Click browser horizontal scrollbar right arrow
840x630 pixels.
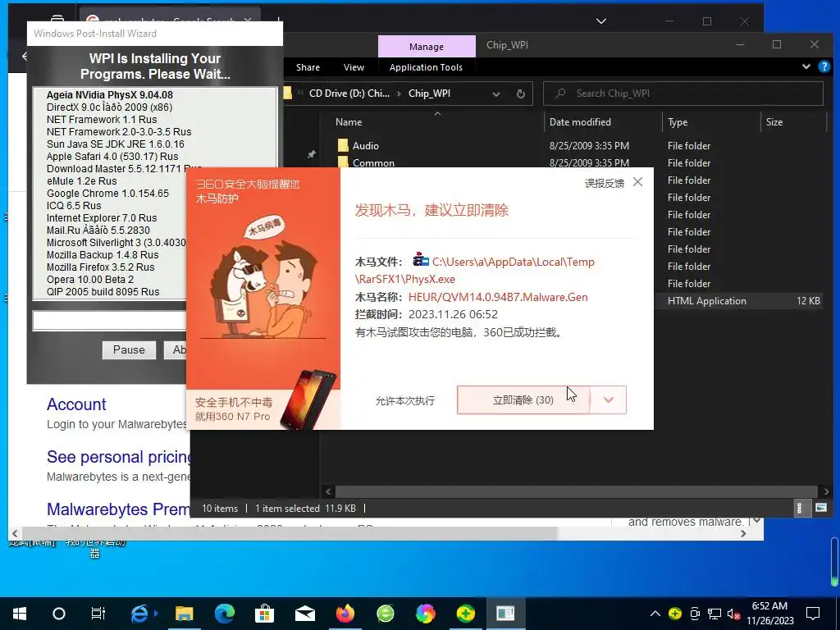(743, 533)
